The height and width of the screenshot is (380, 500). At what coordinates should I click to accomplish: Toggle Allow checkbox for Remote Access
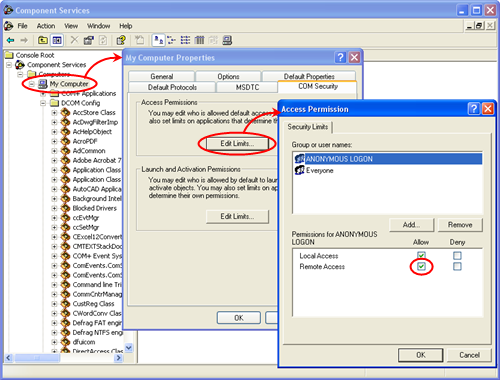point(421,266)
